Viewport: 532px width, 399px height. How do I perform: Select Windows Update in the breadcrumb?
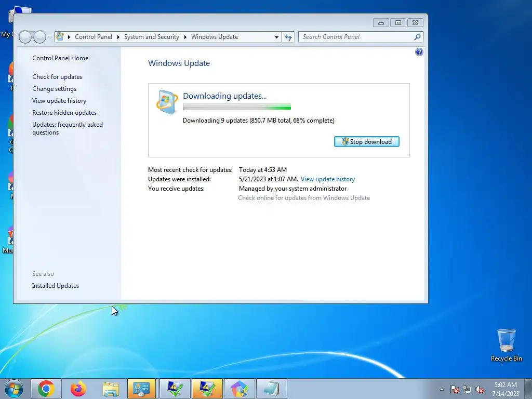[215, 37]
